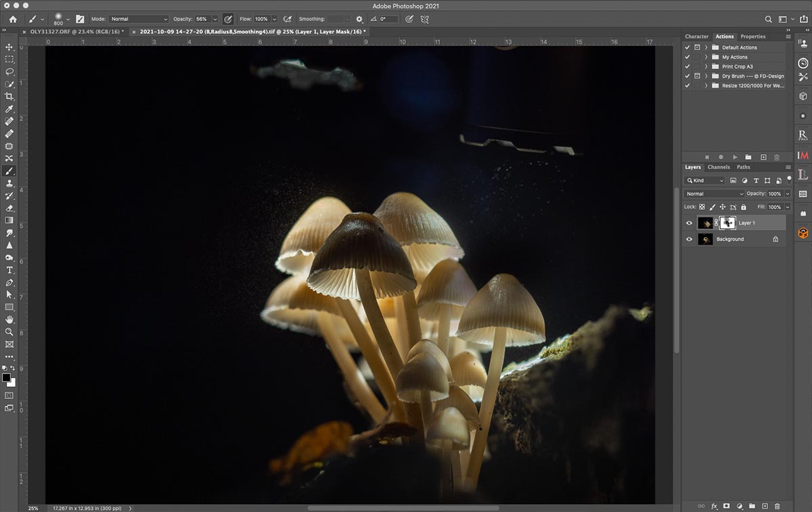
Task: Select the Eyedropper tool
Action: point(9,109)
